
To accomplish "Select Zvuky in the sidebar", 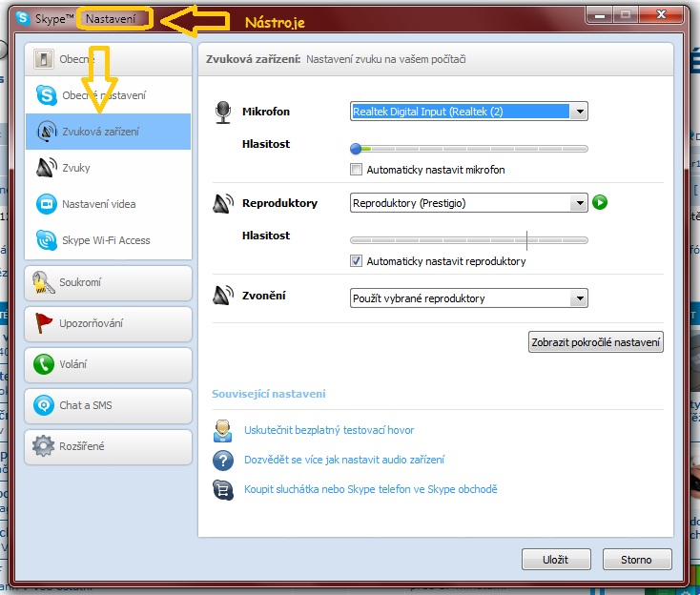I will click(108, 168).
